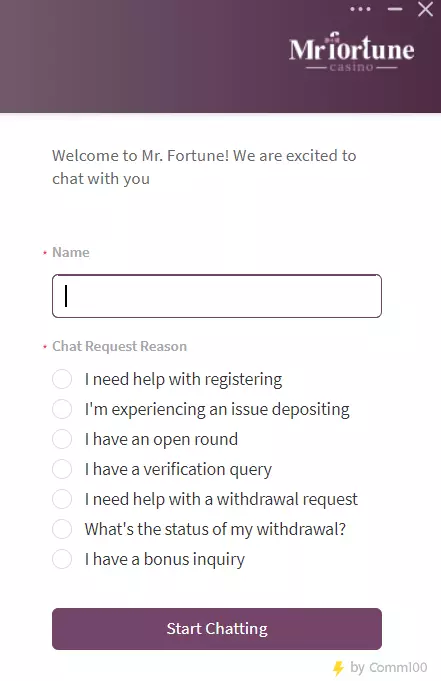Focus the Name text field
Image resolution: width=441 pixels, height=681 pixels.
click(217, 296)
